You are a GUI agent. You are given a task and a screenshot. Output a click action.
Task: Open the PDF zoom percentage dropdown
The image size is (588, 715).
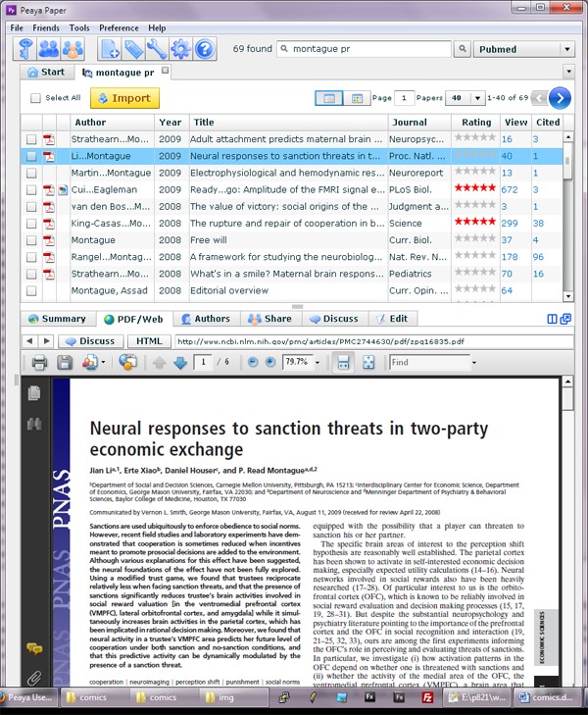coord(318,363)
